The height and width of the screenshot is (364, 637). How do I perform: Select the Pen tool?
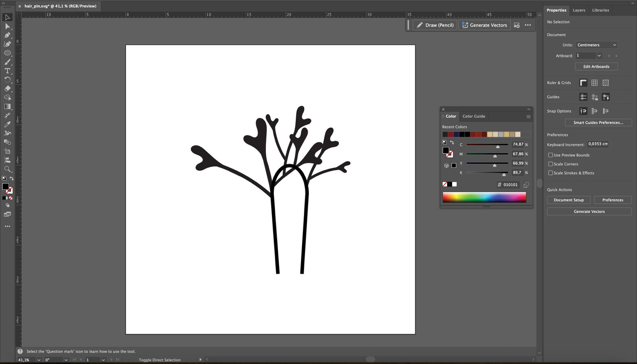[7, 35]
